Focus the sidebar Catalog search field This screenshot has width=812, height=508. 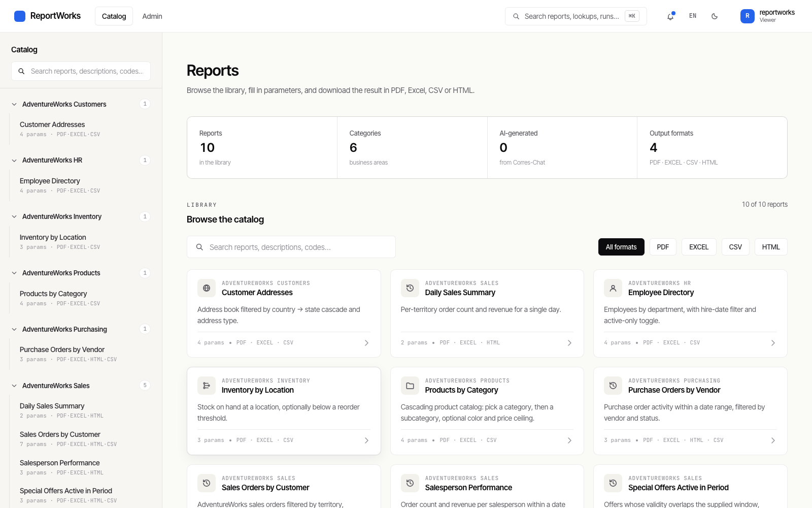click(x=81, y=71)
